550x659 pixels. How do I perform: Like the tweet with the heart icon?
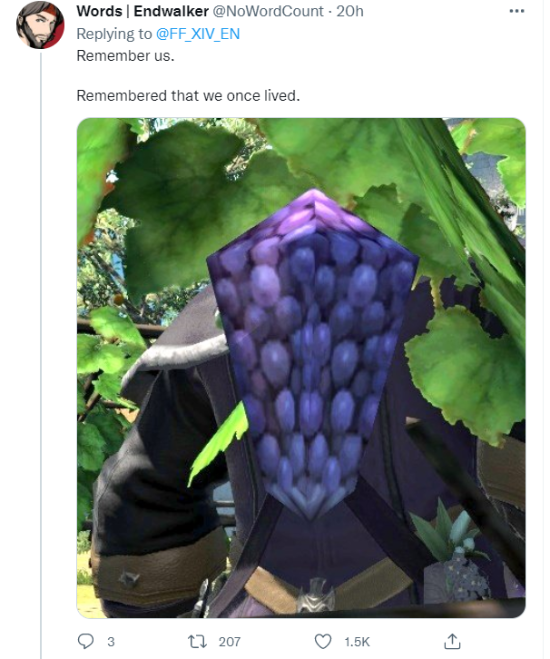coord(323,641)
